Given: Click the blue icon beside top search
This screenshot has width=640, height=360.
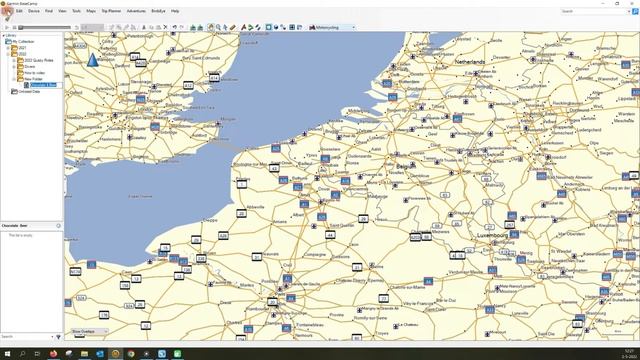Looking at the screenshot, I should 635,11.
